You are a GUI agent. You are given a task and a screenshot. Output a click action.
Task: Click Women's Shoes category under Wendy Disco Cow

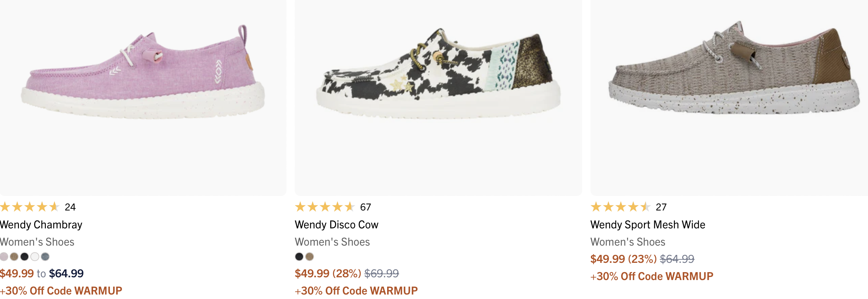pos(332,242)
